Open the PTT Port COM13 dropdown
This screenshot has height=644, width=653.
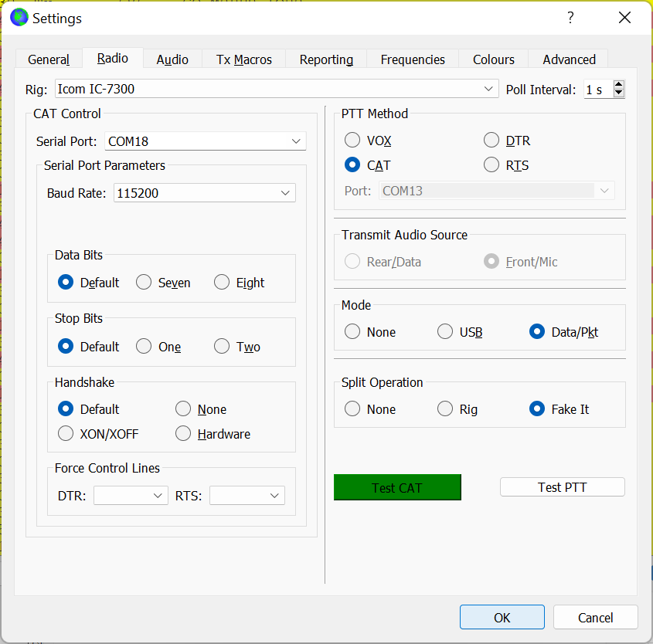[x=496, y=191]
